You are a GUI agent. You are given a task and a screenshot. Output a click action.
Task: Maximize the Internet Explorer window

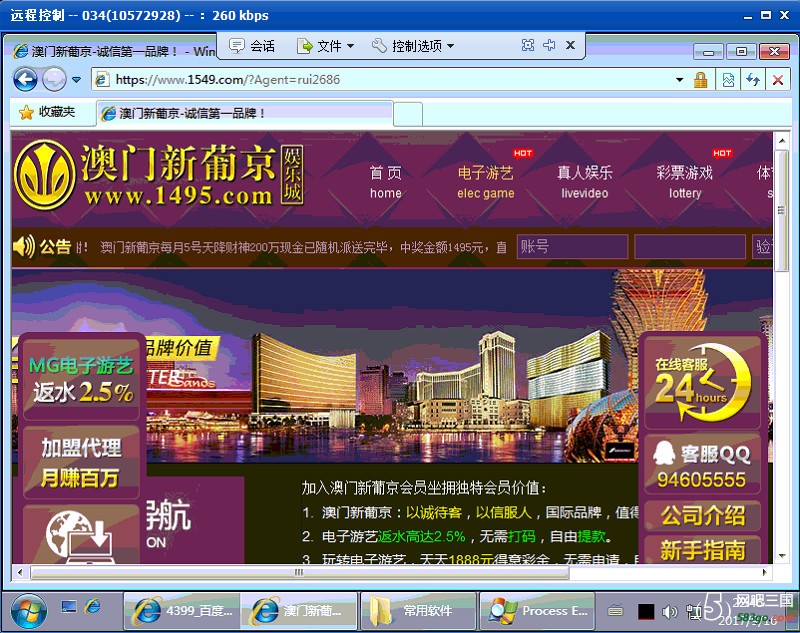(741, 52)
